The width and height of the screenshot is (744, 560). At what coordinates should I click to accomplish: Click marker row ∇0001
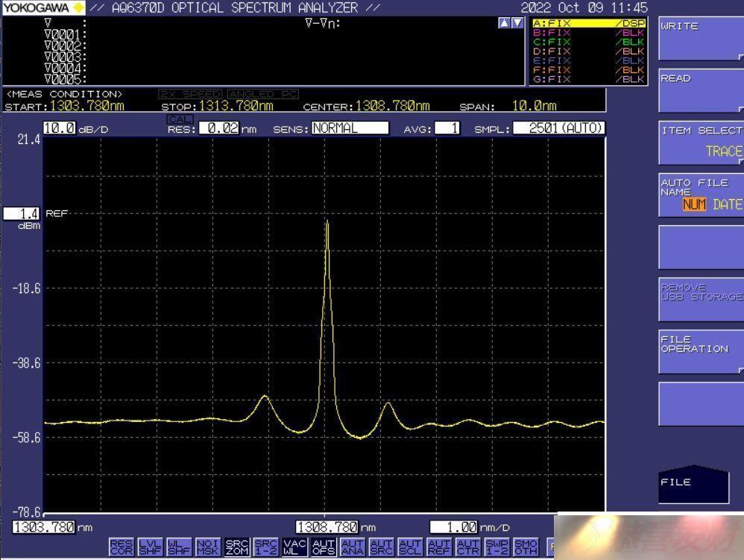tap(65, 34)
